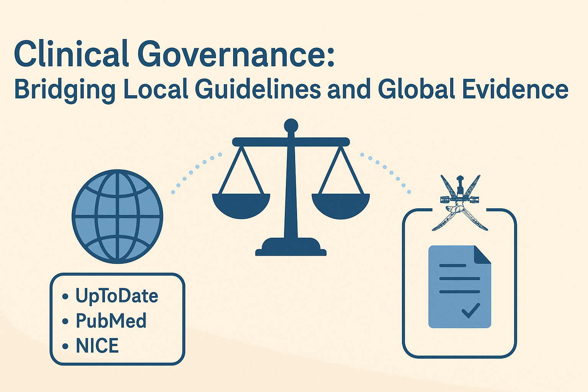Click the "Clinical Governance:" title
Viewport: 588px width, 392px height.
pos(174,54)
